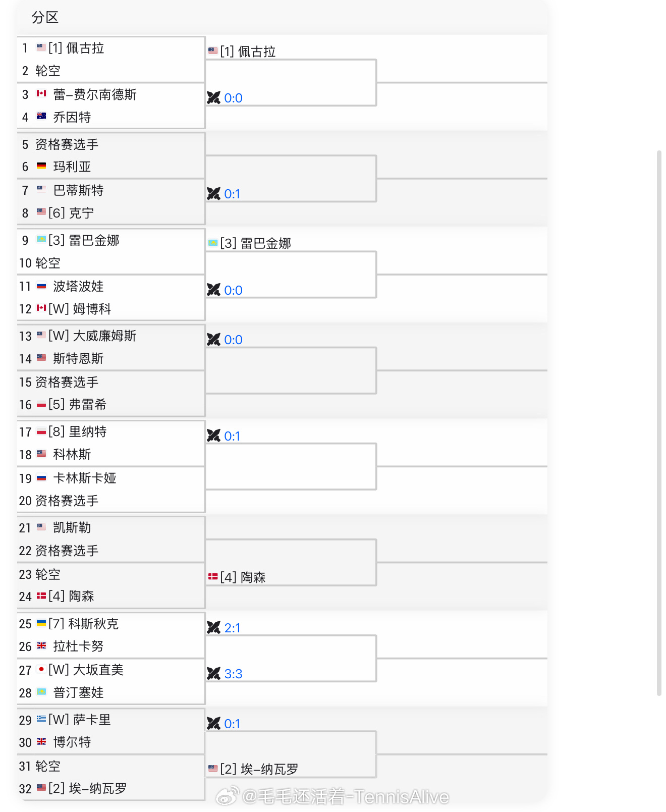The image size is (666, 812).
Task: Click the 分区 section header
Action: click(x=45, y=18)
